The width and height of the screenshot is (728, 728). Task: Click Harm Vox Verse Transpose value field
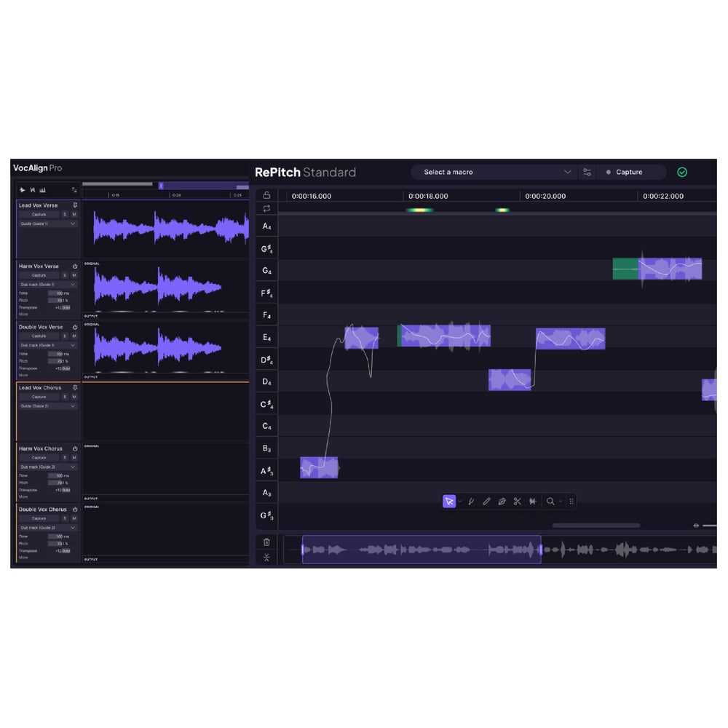coord(63,308)
